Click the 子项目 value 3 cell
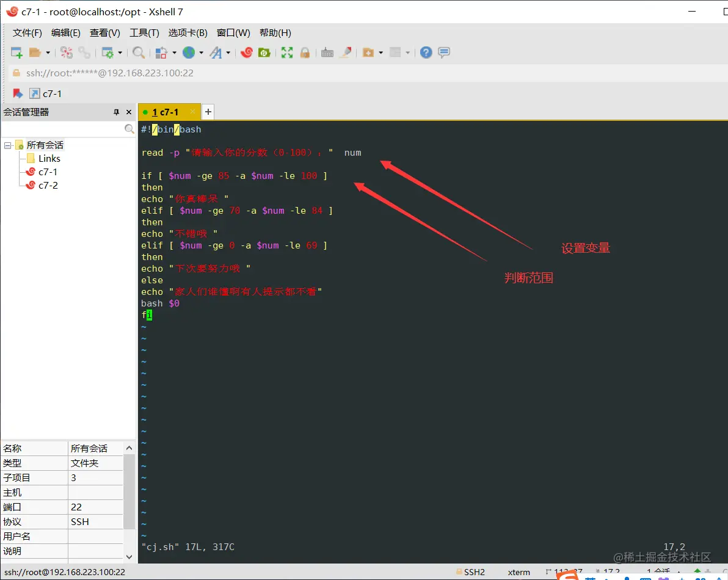This screenshot has height=580, width=728. [x=96, y=478]
